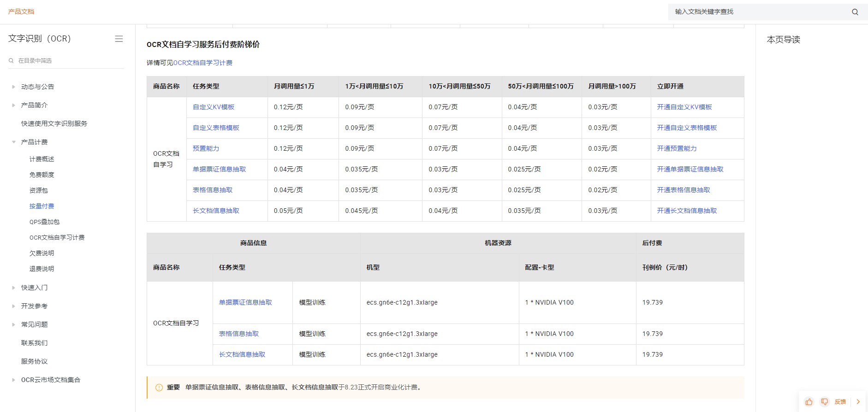Click 开通单据票证信息抽取 activation link
The image size is (868, 412).
pos(690,169)
